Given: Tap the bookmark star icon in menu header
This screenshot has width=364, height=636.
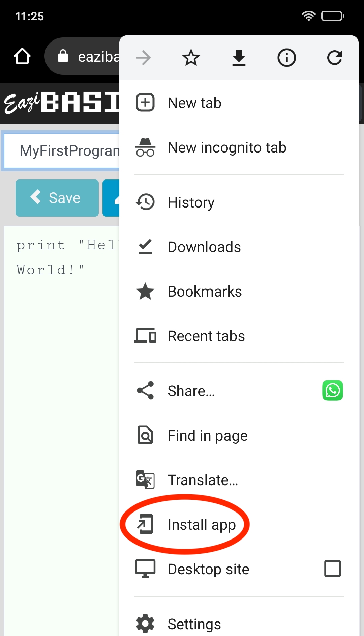Looking at the screenshot, I should tap(191, 58).
